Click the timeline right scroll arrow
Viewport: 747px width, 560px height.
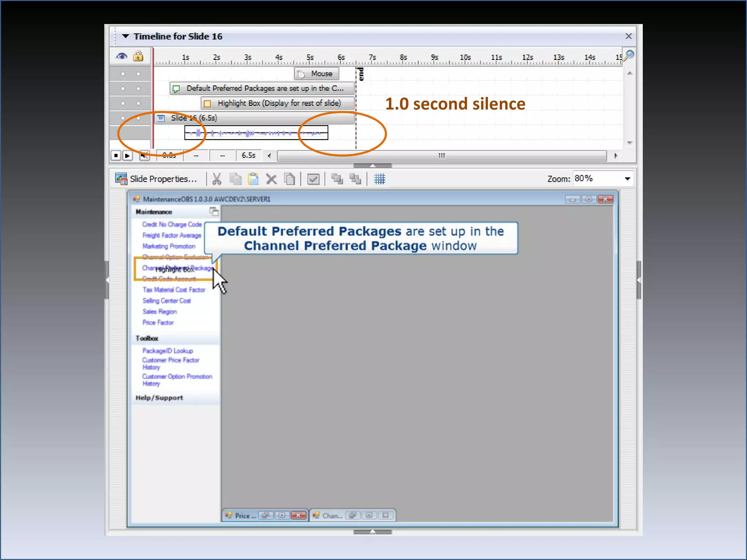point(616,156)
